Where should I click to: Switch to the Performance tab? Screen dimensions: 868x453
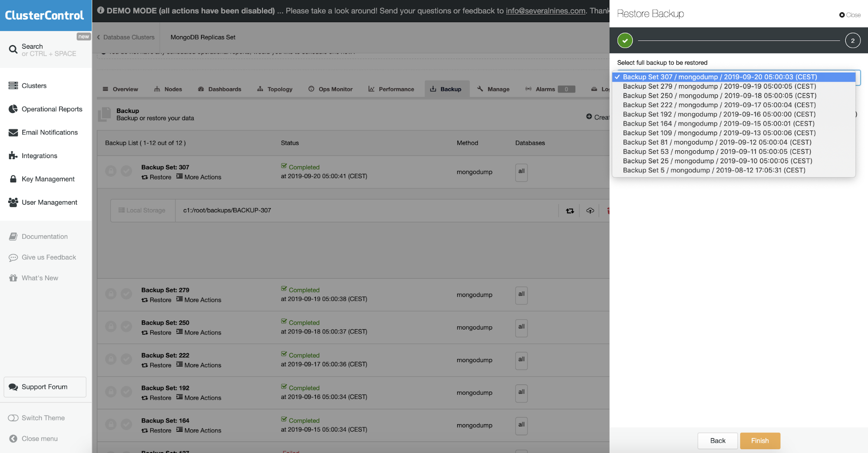pyautogui.click(x=391, y=89)
